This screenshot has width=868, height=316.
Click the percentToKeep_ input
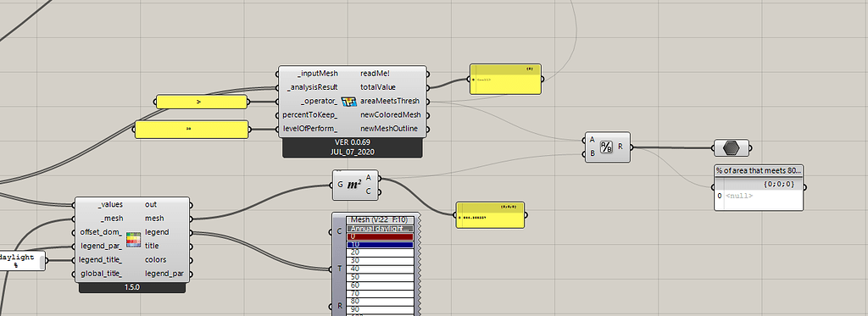click(x=310, y=115)
